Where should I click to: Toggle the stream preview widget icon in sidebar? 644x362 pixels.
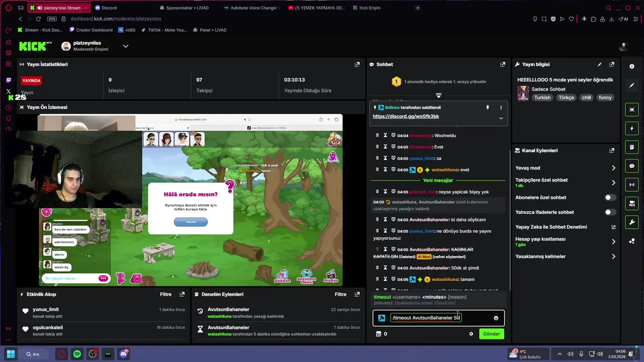click(632, 110)
